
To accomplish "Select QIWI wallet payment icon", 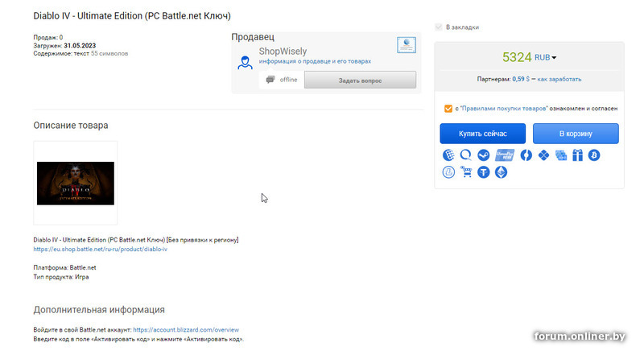I will [x=466, y=155].
